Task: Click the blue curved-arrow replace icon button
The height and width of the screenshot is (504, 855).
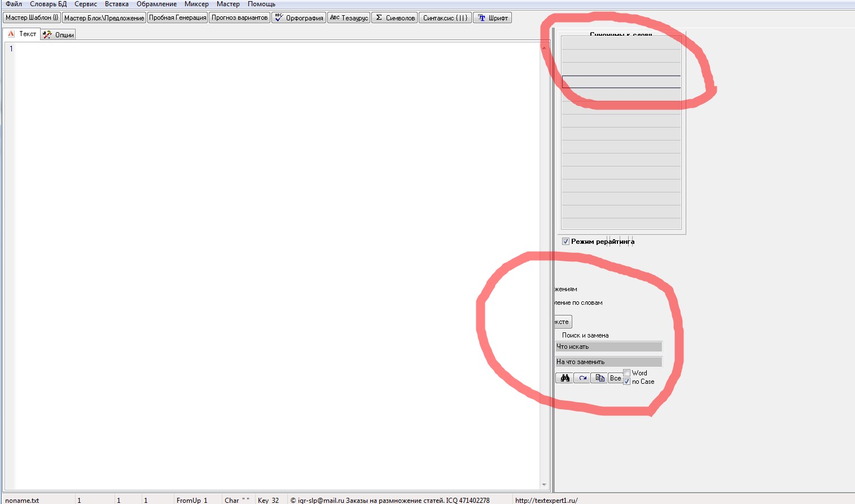Action: [x=582, y=378]
